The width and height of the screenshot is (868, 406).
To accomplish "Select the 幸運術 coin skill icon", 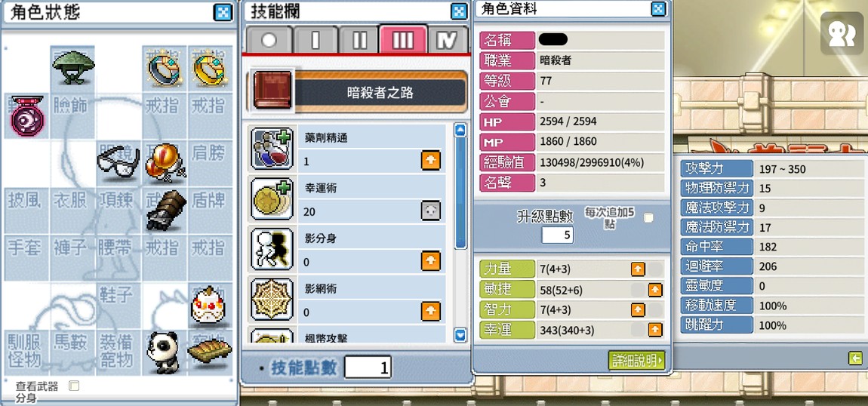I will tap(272, 198).
